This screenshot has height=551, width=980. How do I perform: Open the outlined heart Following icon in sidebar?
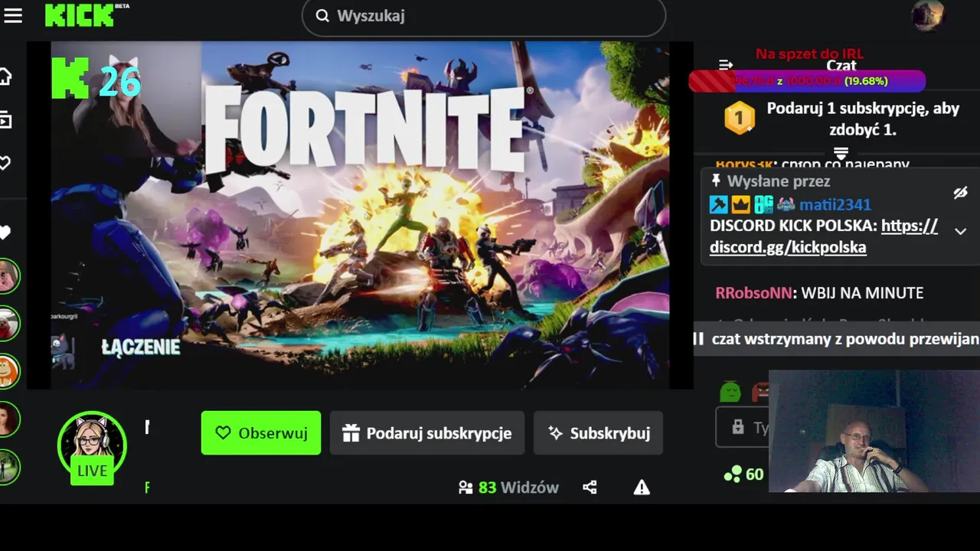[x=5, y=163]
